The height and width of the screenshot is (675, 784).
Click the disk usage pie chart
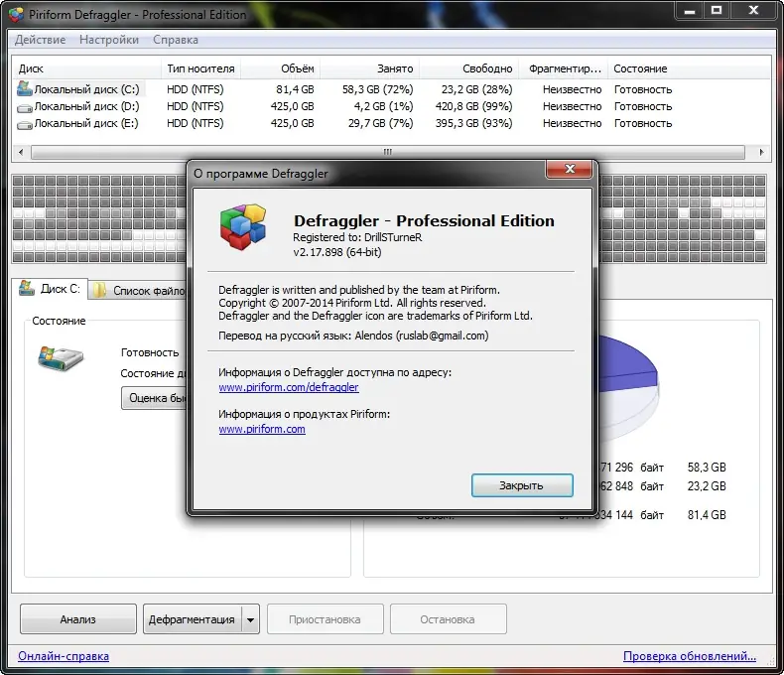click(629, 387)
